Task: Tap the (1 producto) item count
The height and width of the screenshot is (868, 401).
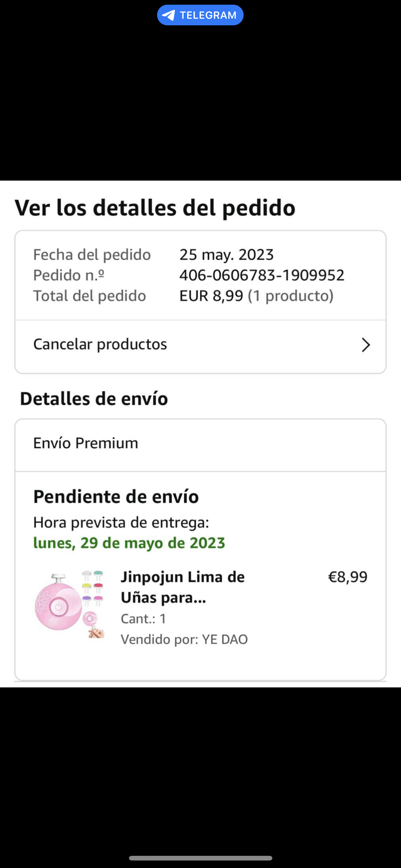Action: (290, 296)
